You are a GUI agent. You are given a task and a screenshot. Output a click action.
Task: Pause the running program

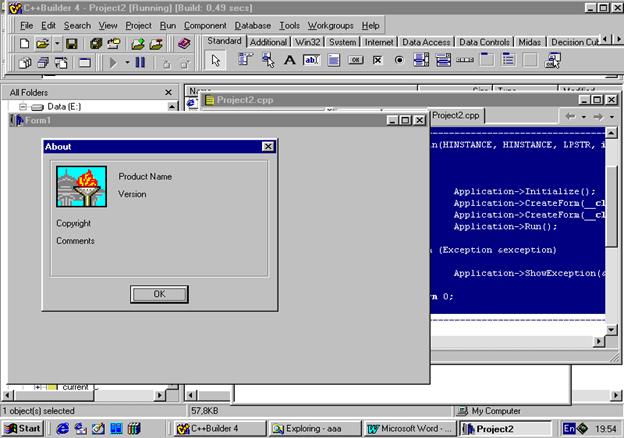(x=140, y=62)
